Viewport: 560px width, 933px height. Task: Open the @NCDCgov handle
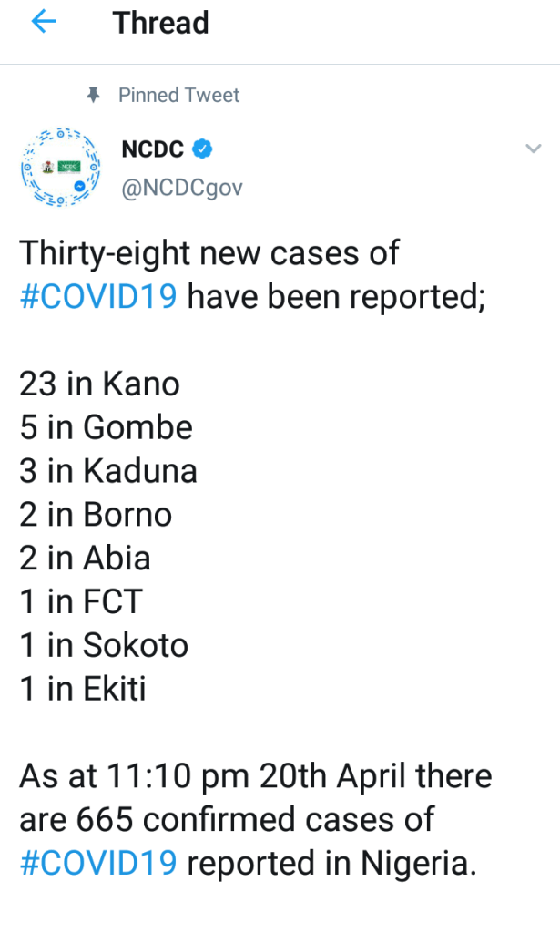tap(181, 187)
